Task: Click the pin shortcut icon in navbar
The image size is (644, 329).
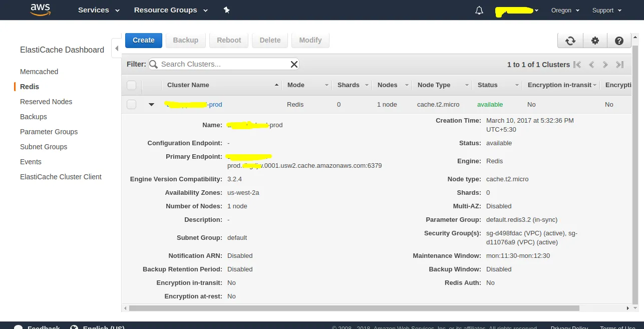Action: 226,10
